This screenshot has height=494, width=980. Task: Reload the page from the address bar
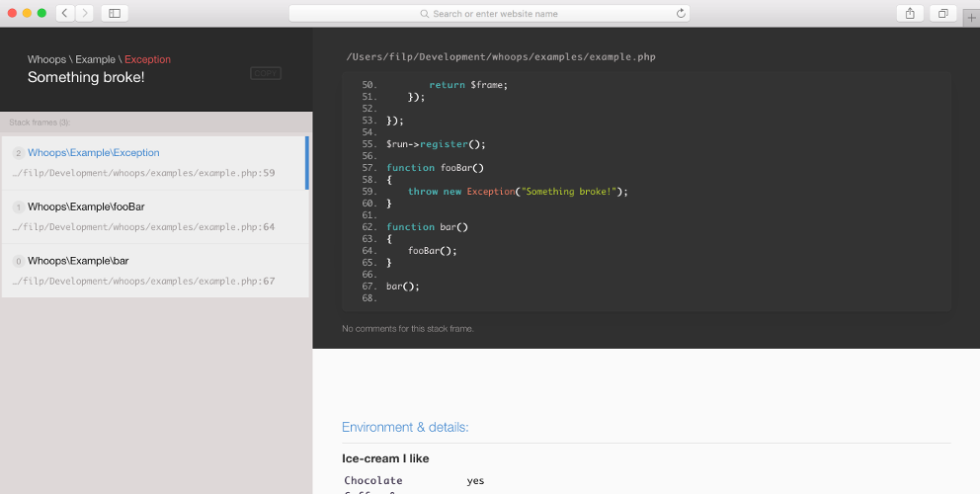(681, 14)
